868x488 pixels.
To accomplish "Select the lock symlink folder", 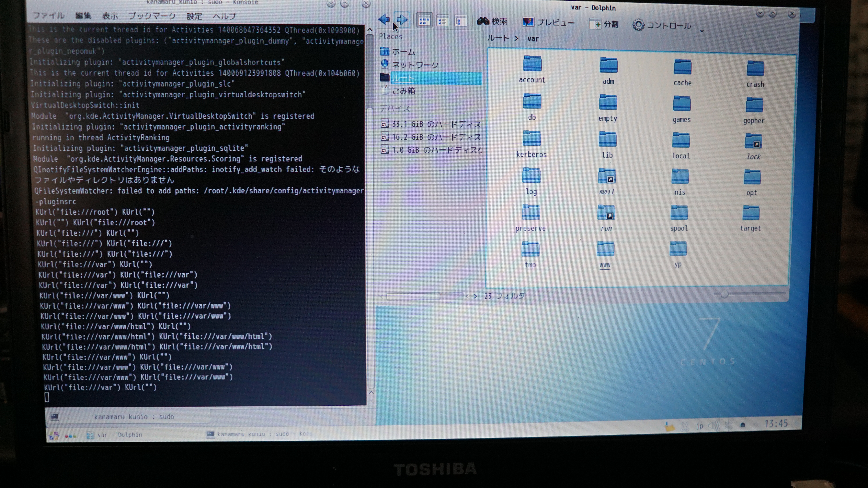I will (753, 146).
